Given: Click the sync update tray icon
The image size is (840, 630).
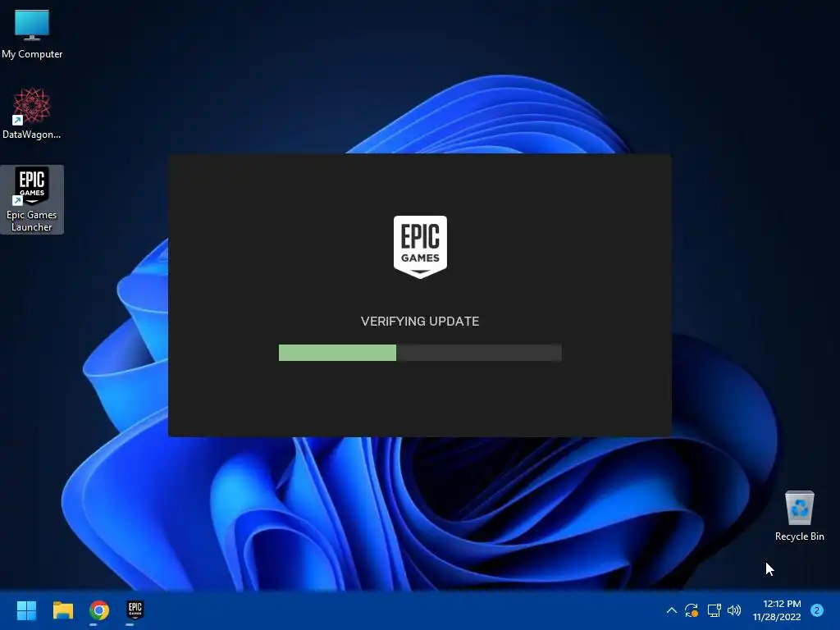Looking at the screenshot, I should coord(692,610).
